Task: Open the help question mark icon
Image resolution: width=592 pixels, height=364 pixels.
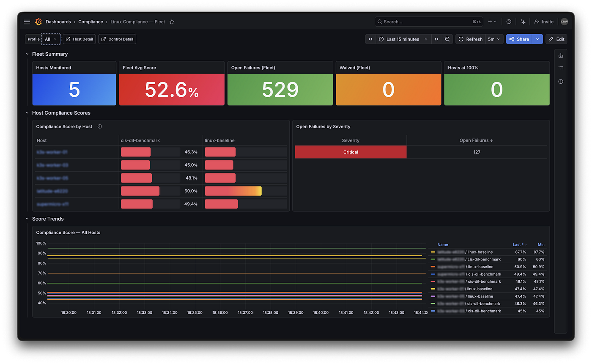Action: [509, 22]
